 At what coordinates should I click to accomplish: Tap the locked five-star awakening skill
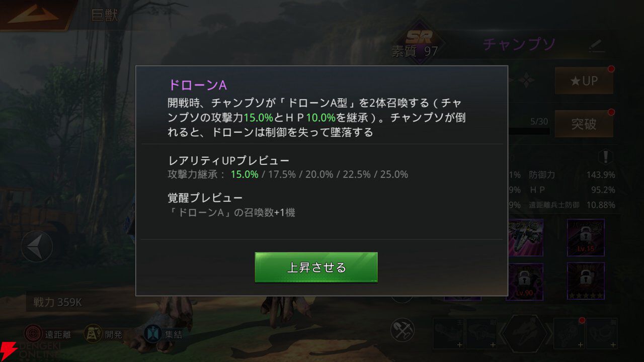click(x=586, y=282)
